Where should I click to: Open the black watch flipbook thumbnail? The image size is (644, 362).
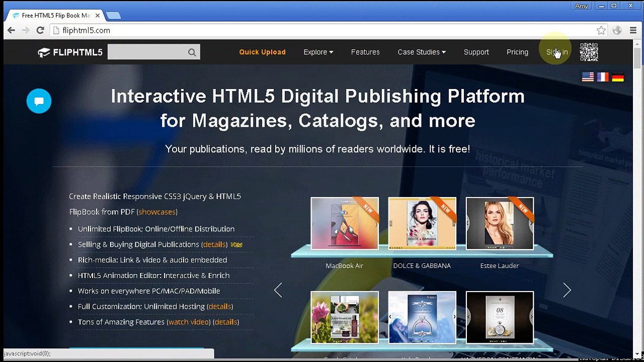pyautogui.click(x=500, y=317)
